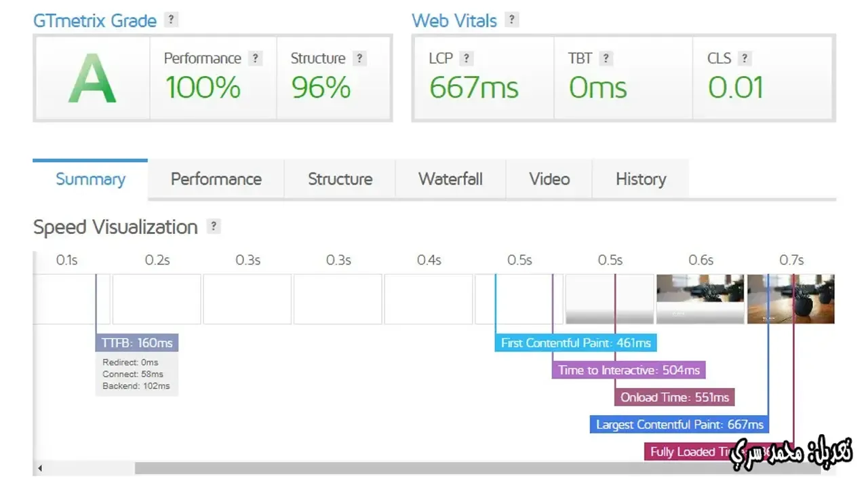Select the Summary tab
Viewport: 868px width, 485px height.
point(90,179)
